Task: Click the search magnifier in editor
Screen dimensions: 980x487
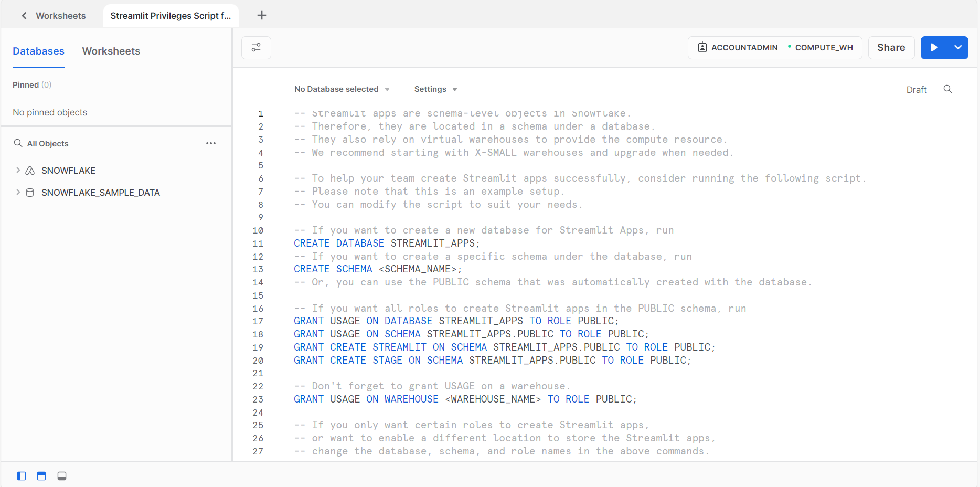Action: click(947, 89)
